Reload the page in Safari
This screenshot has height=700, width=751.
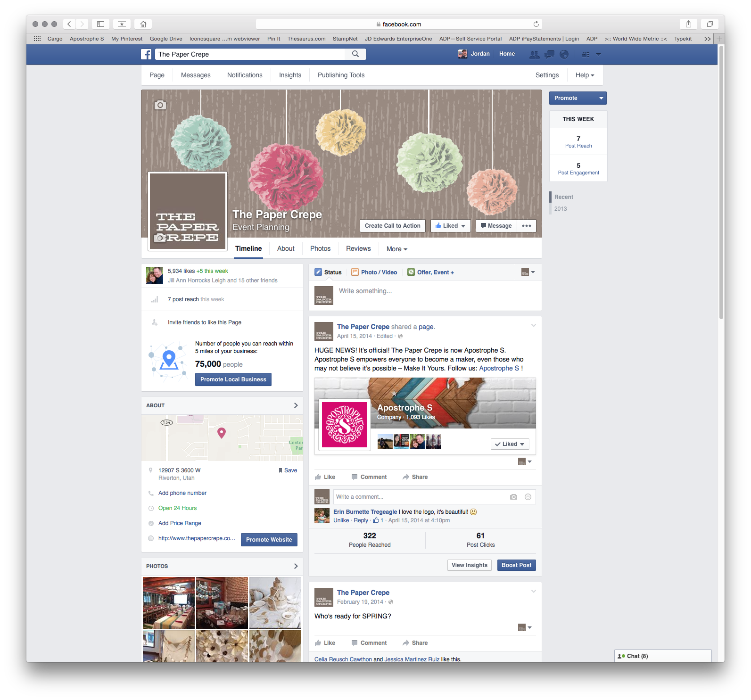[x=536, y=24]
